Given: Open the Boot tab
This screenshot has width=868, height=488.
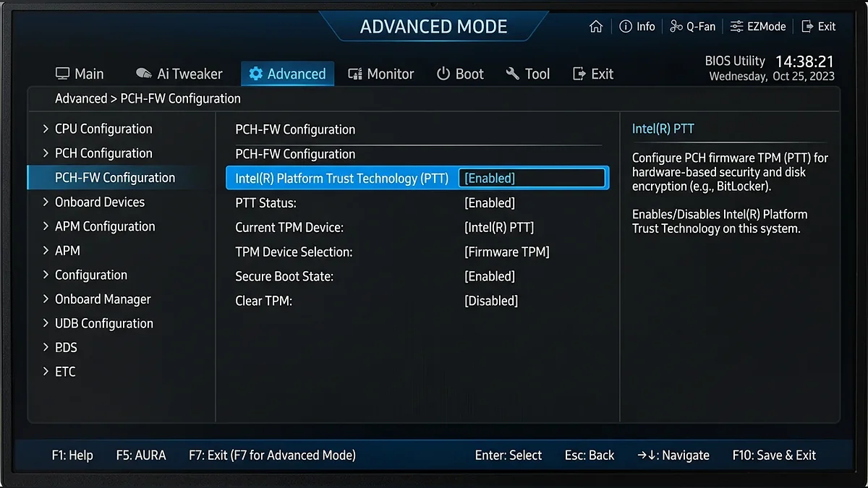Looking at the screenshot, I should click(460, 74).
